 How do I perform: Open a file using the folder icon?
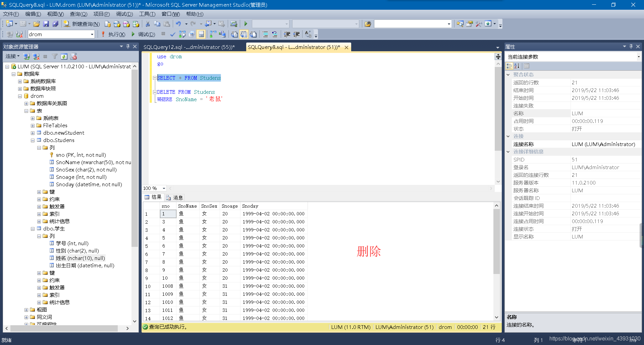click(37, 24)
